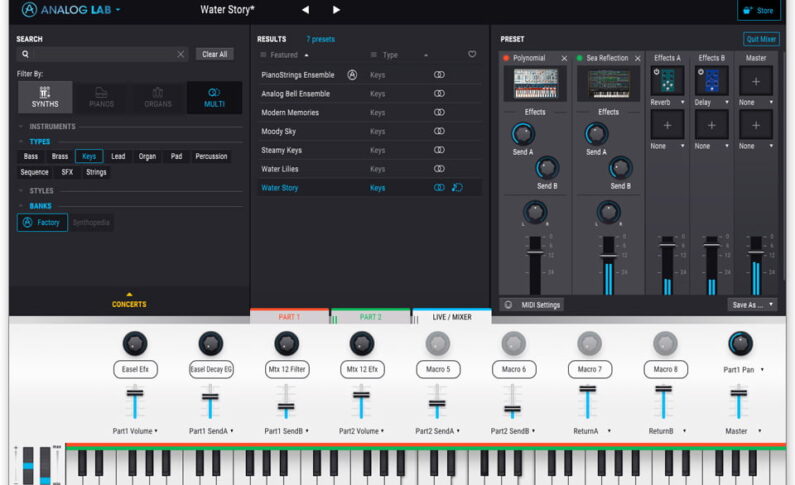Click the Part1 Pan knob
Image resolution: width=795 pixels, height=485 pixels.
(x=740, y=344)
